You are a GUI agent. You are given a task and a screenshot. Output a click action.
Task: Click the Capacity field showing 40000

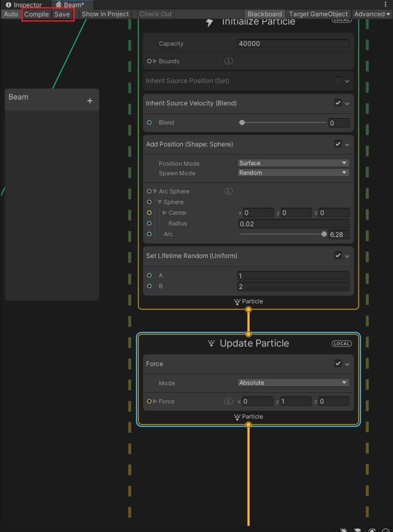click(x=293, y=43)
